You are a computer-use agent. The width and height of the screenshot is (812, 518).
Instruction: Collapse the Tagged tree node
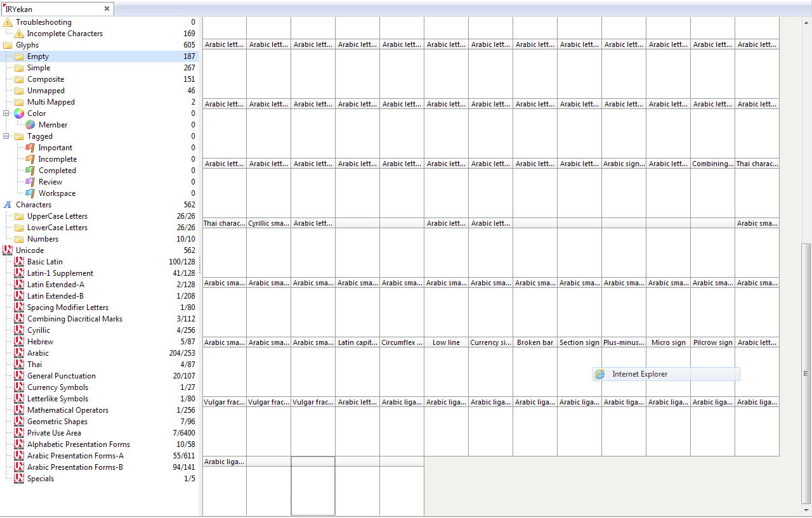6,136
